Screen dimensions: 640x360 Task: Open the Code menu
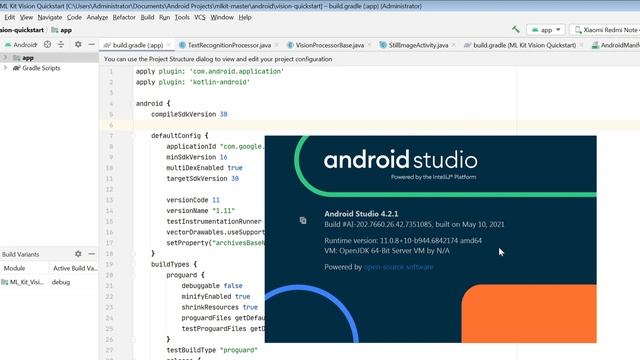pos(74,17)
